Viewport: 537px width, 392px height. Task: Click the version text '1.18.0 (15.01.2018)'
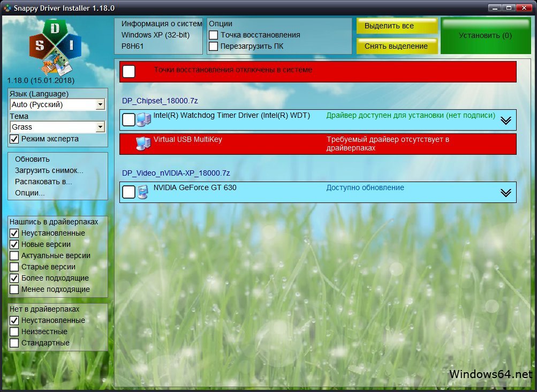coord(41,80)
